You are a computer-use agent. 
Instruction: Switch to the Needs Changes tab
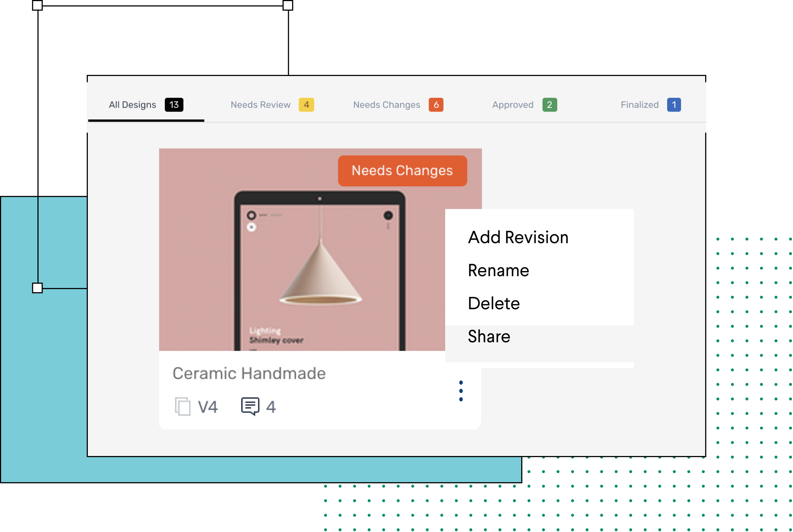[x=386, y=105]
